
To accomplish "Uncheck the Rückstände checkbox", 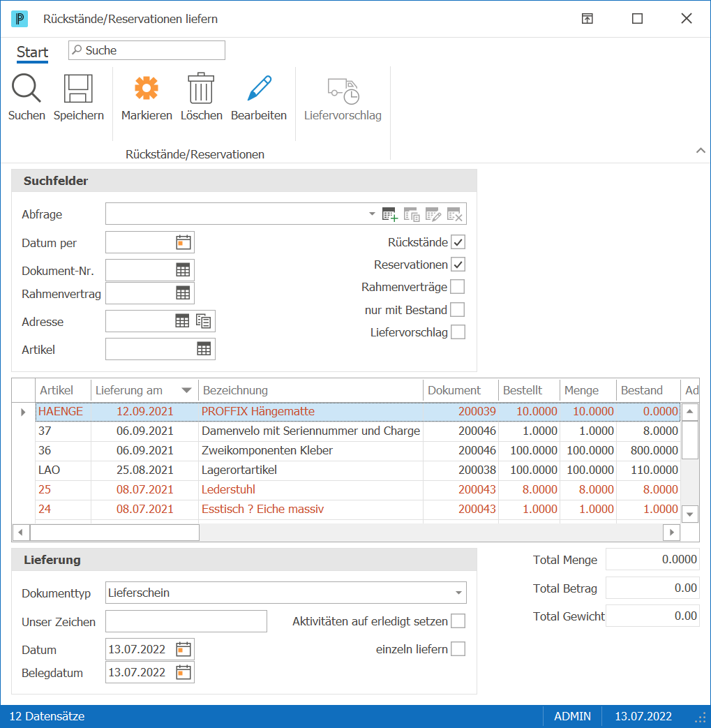I will tap(458, 242).
